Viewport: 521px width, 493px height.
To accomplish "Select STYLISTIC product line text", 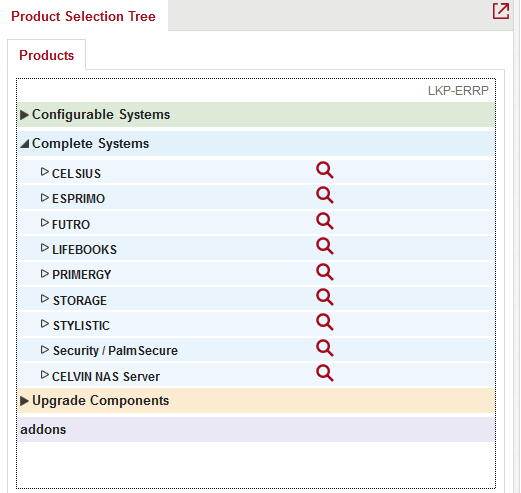I will [x=81, y=326].
